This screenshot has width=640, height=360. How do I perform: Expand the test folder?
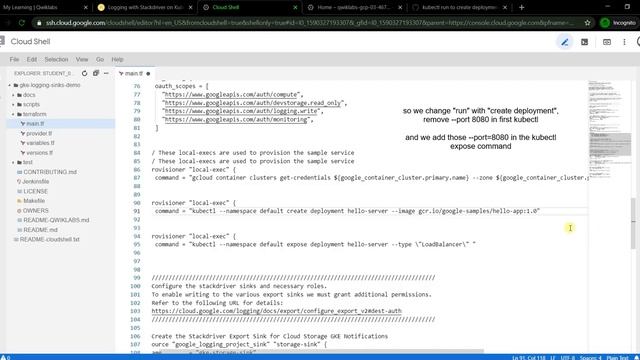click(x=28, y=162)
